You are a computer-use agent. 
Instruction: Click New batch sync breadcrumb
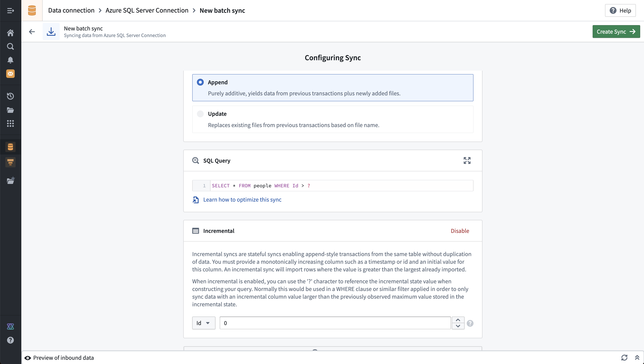pyautogui.click(x=222, y=10)
